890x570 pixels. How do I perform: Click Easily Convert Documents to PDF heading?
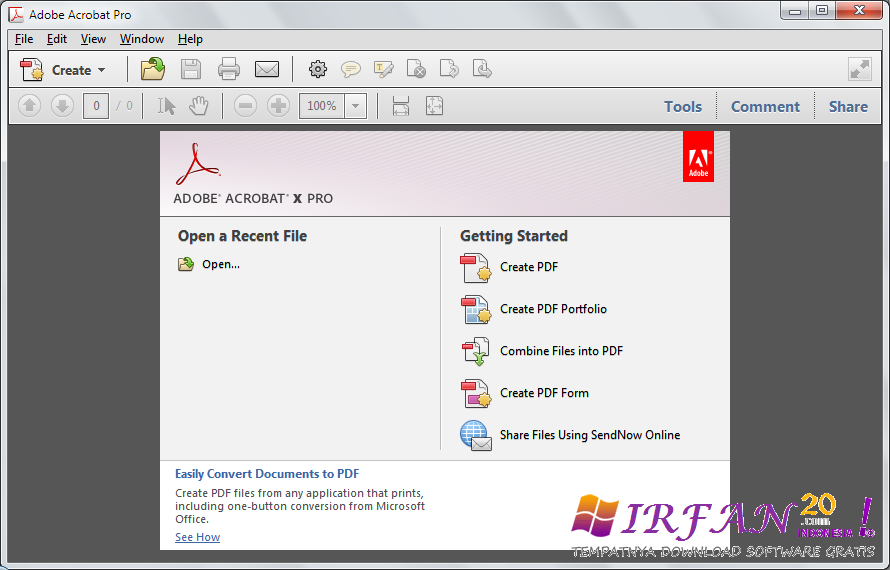click(x=267, y=474)
